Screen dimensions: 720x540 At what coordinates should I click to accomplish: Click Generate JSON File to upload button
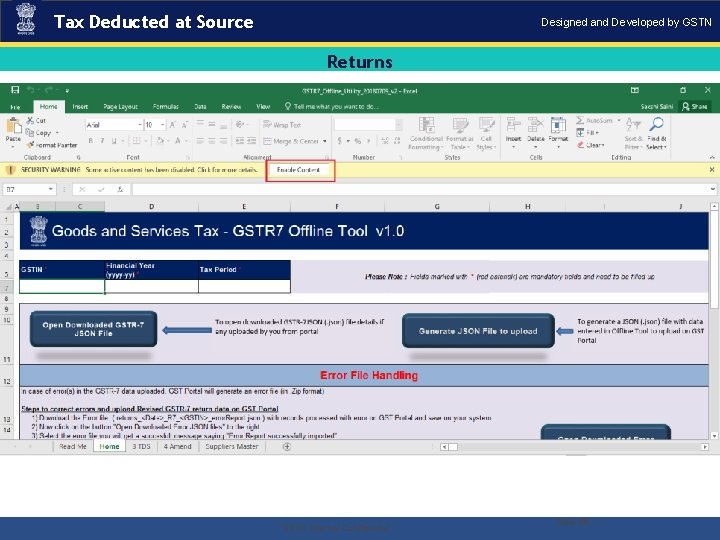(478, 331)
